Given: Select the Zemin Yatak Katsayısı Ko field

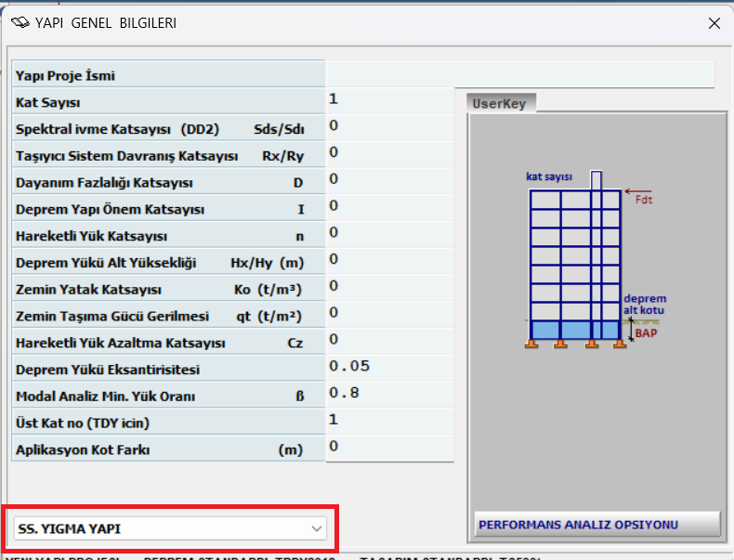Looking at the screenshot, I should pos(389,288).
